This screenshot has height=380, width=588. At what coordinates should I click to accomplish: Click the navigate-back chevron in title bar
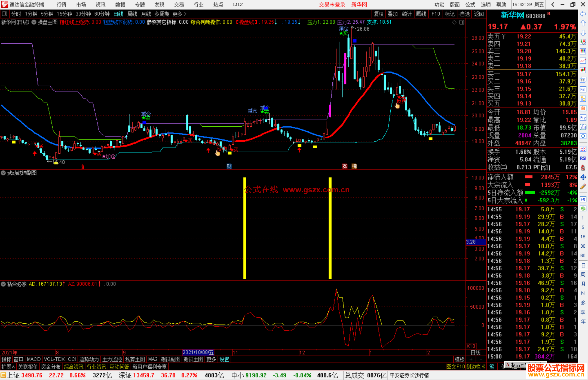coord(553,4)
